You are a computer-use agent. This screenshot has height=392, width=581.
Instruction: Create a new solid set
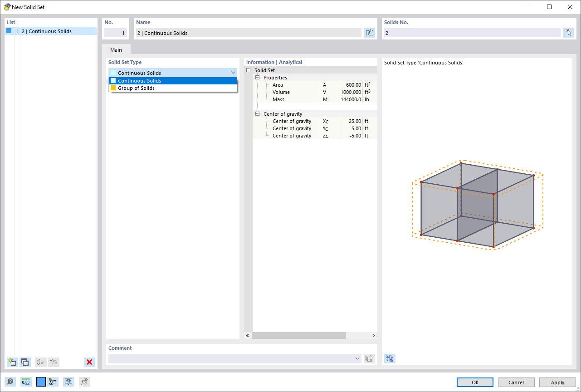pyautogui.click(x=12, y=362)
